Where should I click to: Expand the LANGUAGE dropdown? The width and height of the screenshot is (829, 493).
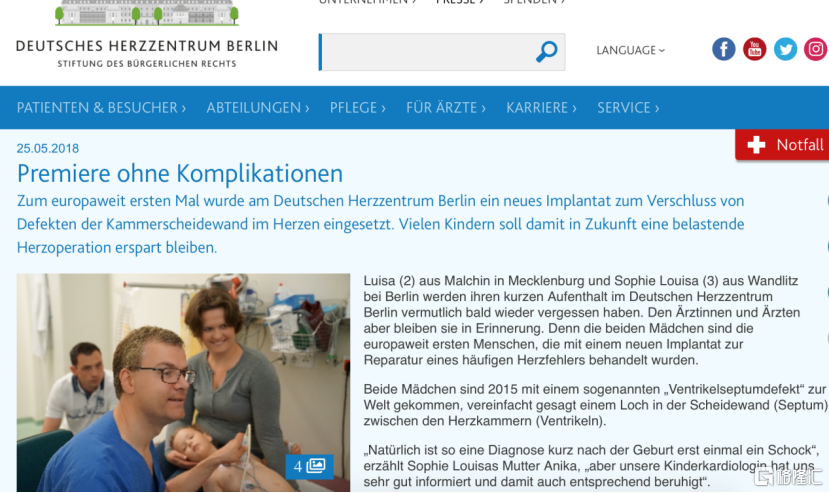(630, 50)
